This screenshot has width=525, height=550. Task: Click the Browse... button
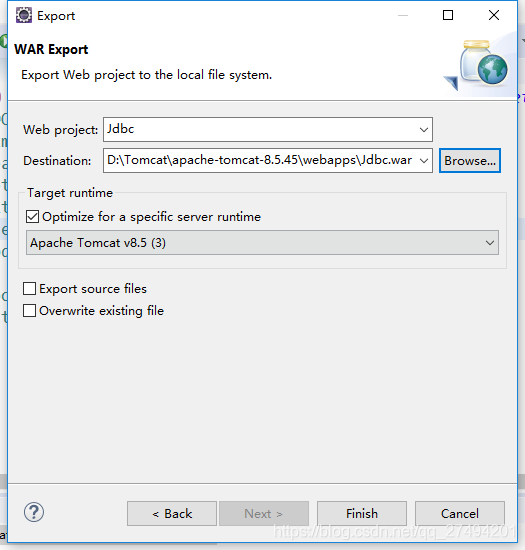(470, 161)
